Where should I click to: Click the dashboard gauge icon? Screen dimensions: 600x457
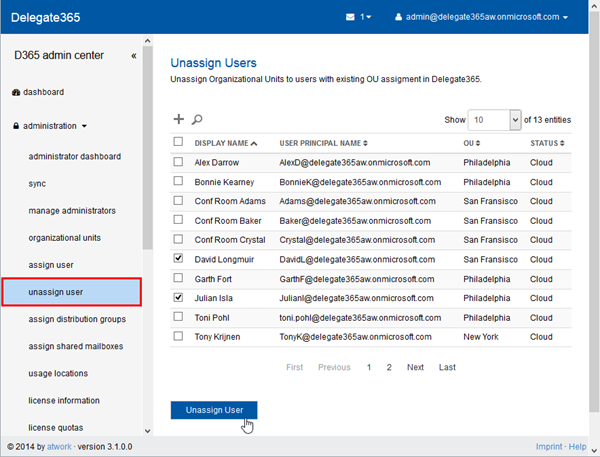(16, 92)
